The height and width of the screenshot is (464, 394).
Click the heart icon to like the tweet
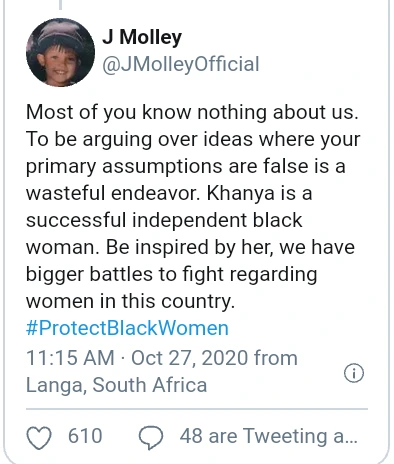39,437
